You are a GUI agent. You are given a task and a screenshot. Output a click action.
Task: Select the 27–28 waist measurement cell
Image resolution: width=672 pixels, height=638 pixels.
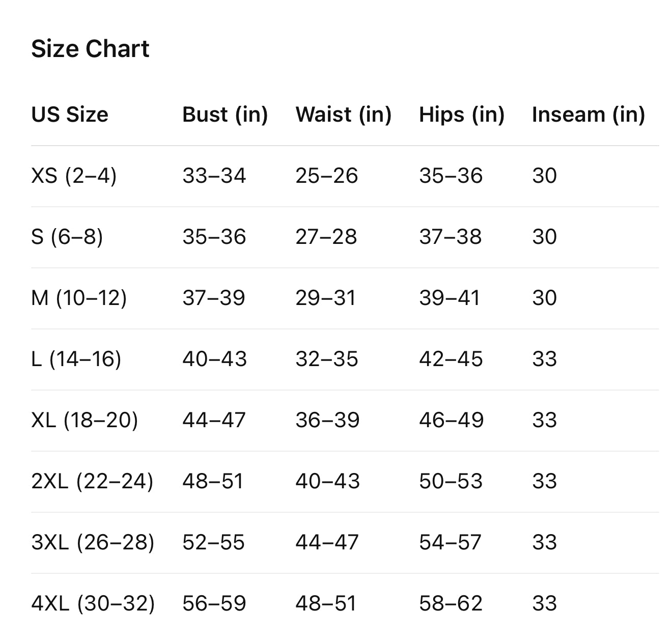(x=326, y=237)
